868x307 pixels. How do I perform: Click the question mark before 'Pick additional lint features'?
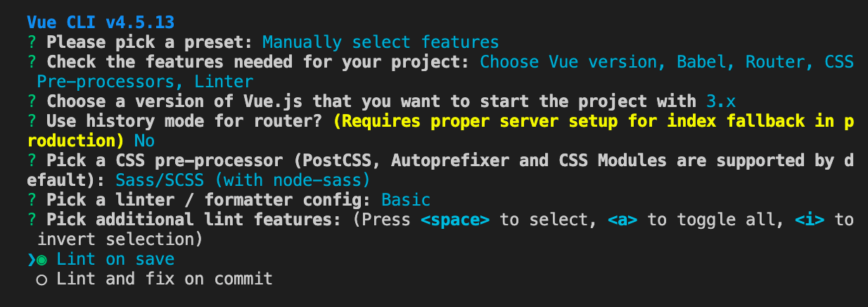32,220
